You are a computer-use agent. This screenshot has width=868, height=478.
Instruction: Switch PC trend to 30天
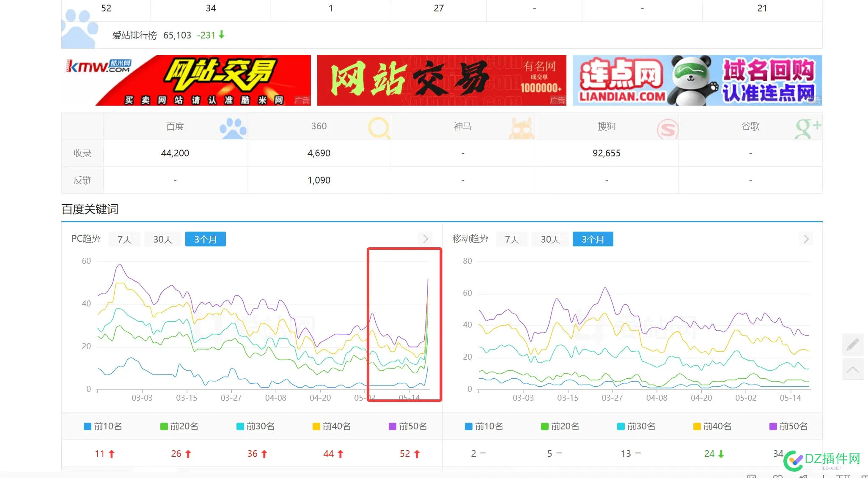pos(163,239)
